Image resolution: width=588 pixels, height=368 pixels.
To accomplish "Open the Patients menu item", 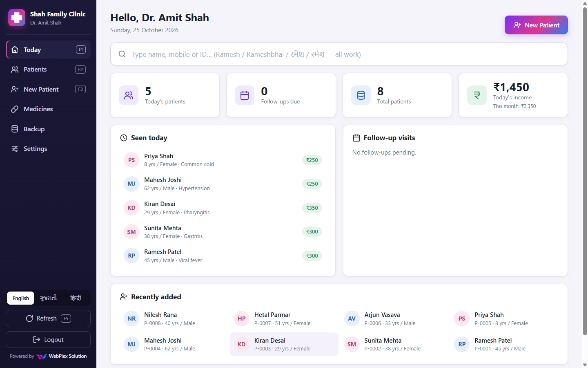I will [48, 70].
